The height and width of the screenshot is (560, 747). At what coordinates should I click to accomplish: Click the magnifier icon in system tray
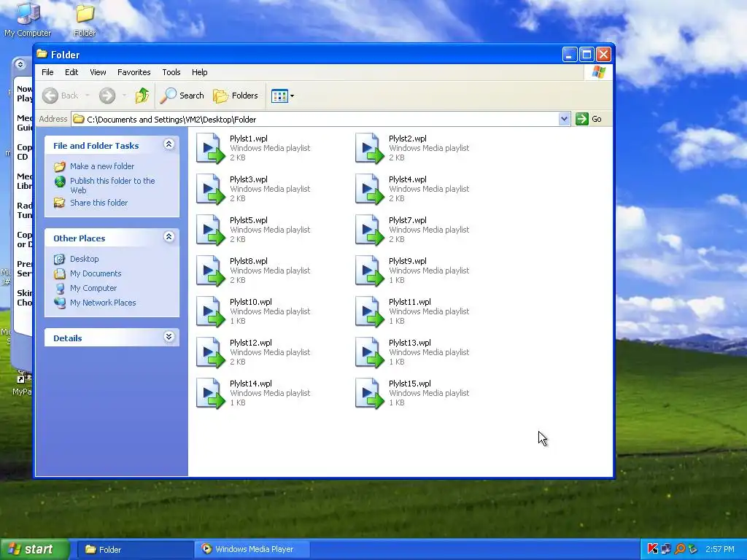[x=680, y=549]
